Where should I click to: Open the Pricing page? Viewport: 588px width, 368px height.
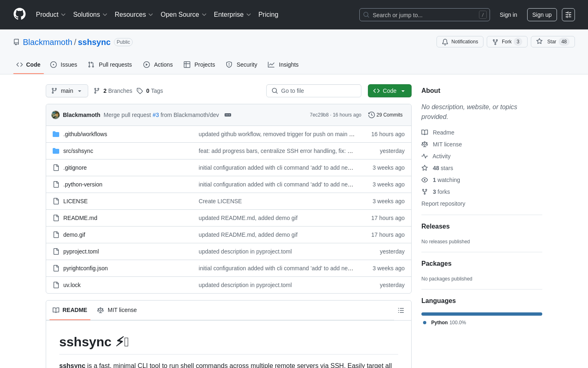tap(268, 15)
